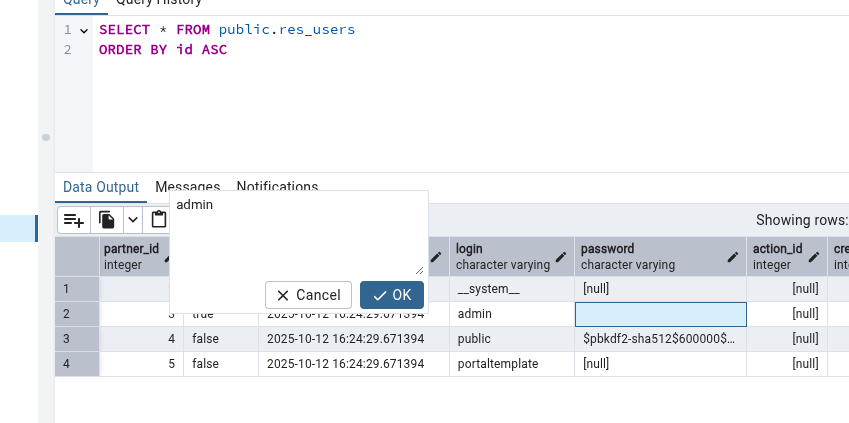Click the password column header
849x423 pixels.
point(650,256)
